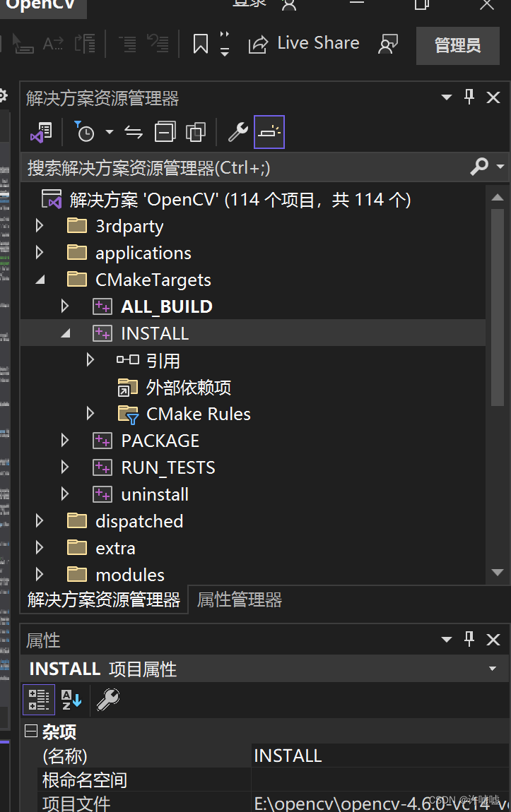Click sync with active document icon

134,133
